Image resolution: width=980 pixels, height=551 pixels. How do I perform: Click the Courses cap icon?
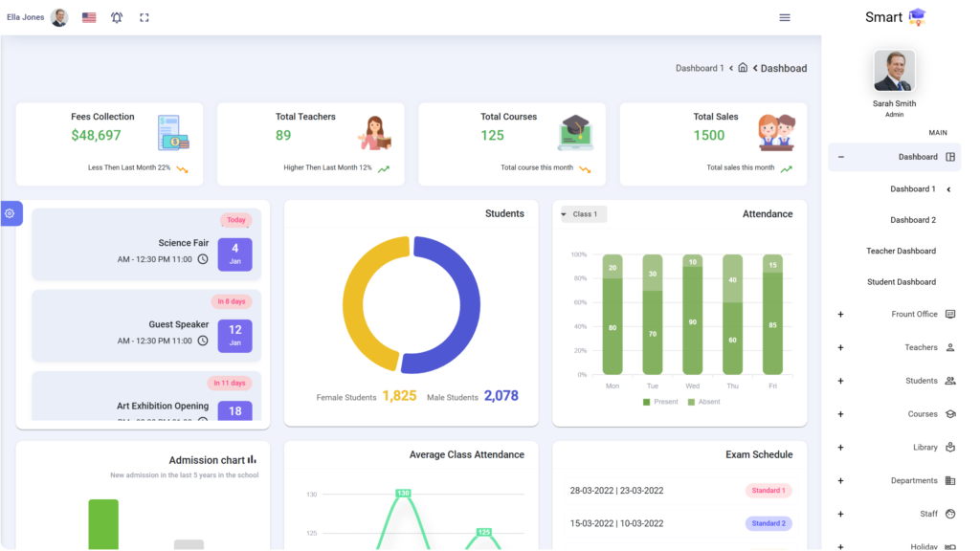(x=950, y=413)
